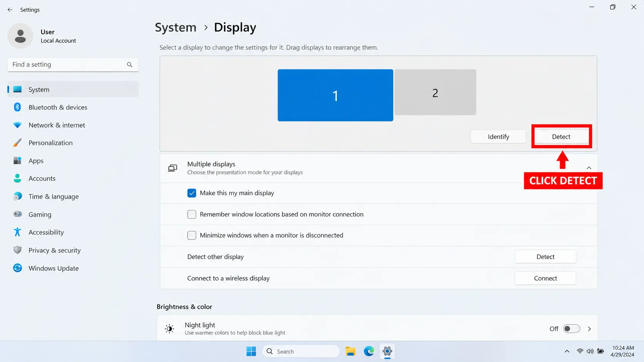Uncheck Make this my main display
The image size is (644, 362).
click(192, 193)
